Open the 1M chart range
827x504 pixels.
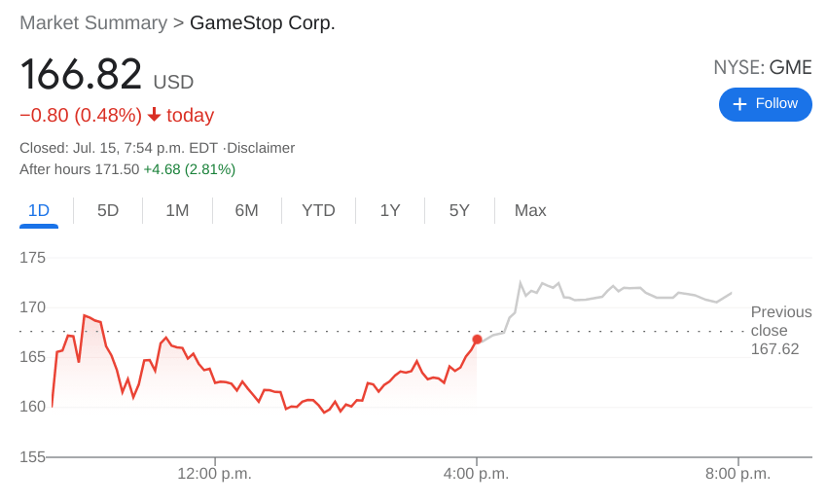[177, 210]
